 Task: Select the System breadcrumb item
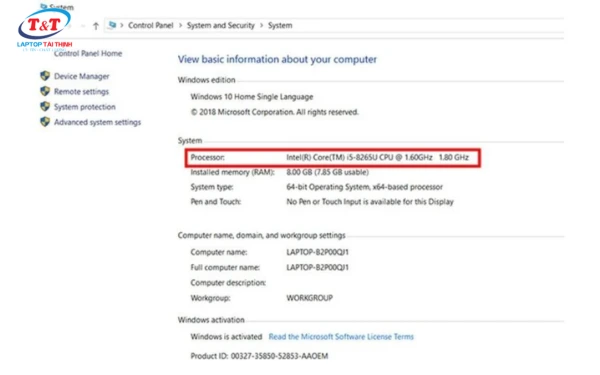click(x=280, y=26)
